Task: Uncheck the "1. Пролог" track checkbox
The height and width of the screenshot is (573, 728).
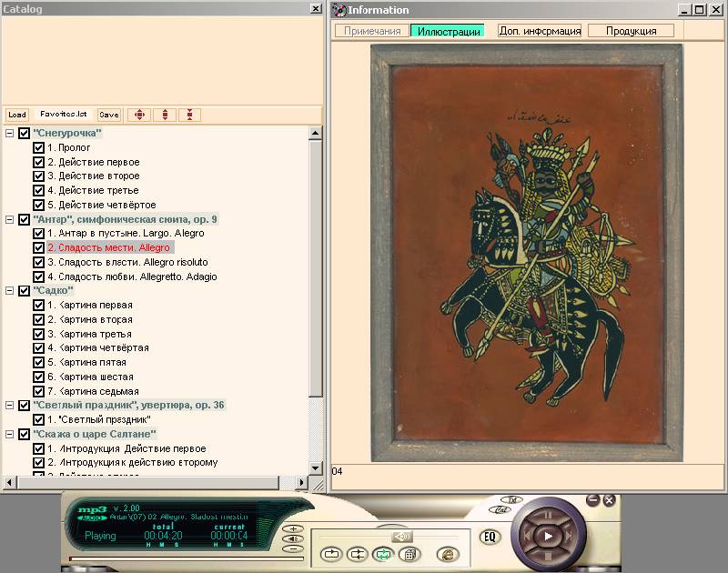Action: click(38, 147)
